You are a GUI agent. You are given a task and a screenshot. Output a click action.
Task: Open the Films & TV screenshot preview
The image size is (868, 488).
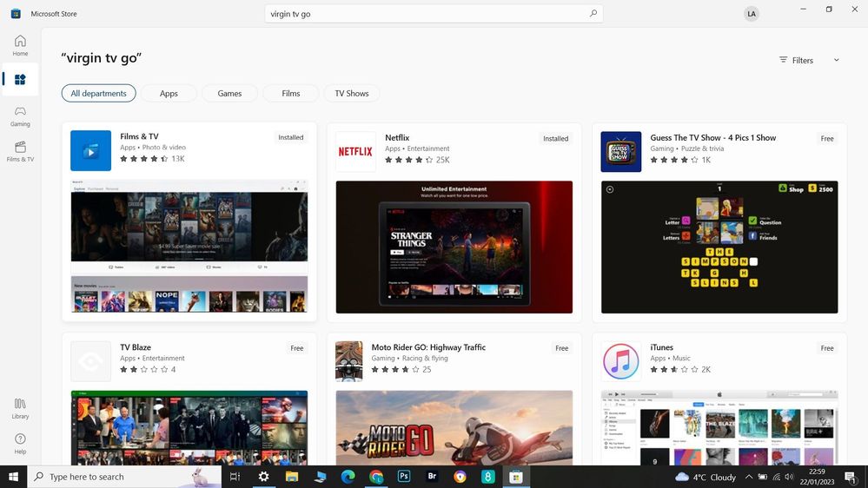coord(189,247)
